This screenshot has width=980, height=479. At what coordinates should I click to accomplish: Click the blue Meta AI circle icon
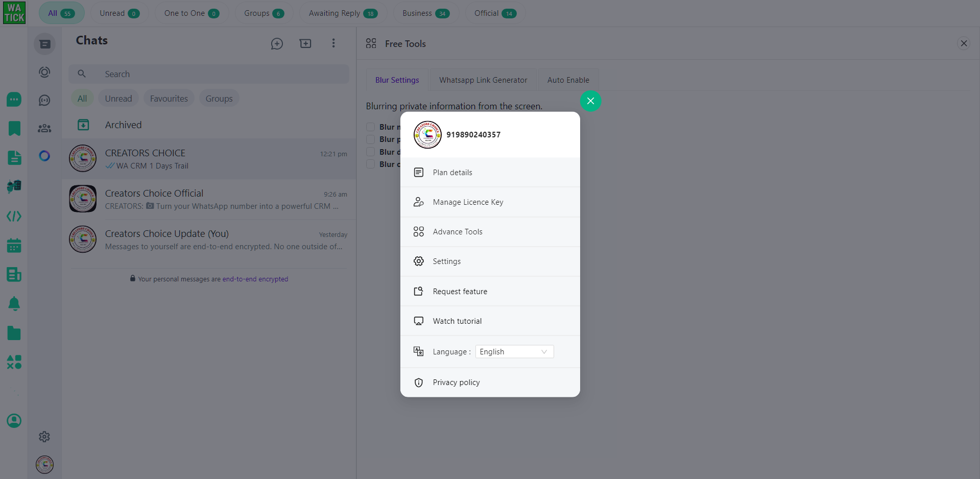coord(45,156)
